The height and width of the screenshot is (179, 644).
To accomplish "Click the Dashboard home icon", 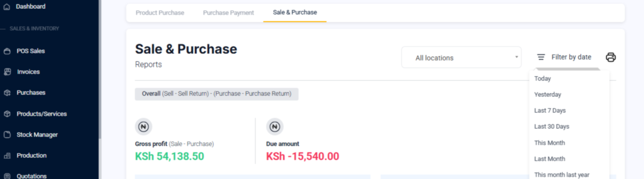I will [7, 7].
